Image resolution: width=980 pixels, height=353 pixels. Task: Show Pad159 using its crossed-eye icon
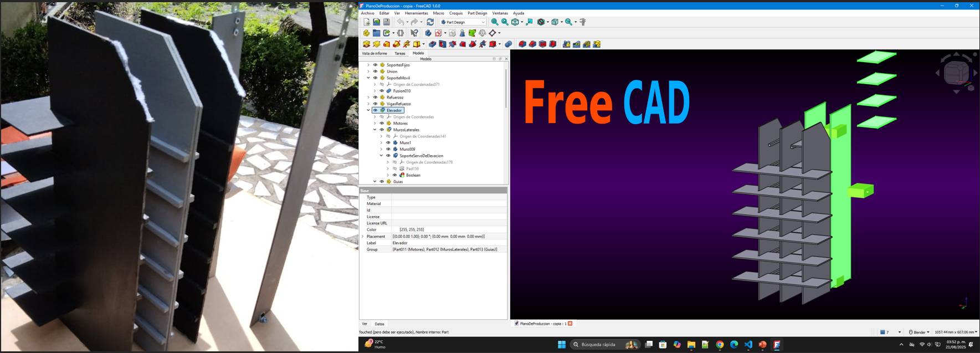point(394,168)
